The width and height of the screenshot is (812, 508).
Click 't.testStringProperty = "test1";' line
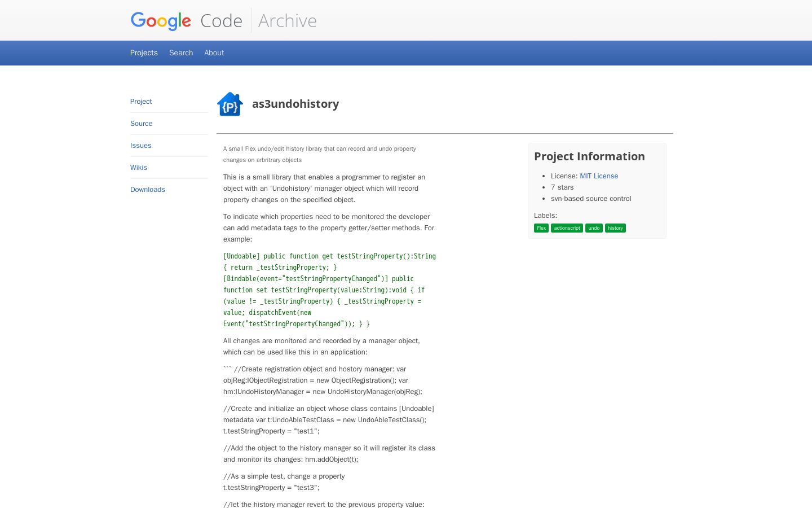tap(271, 431)
